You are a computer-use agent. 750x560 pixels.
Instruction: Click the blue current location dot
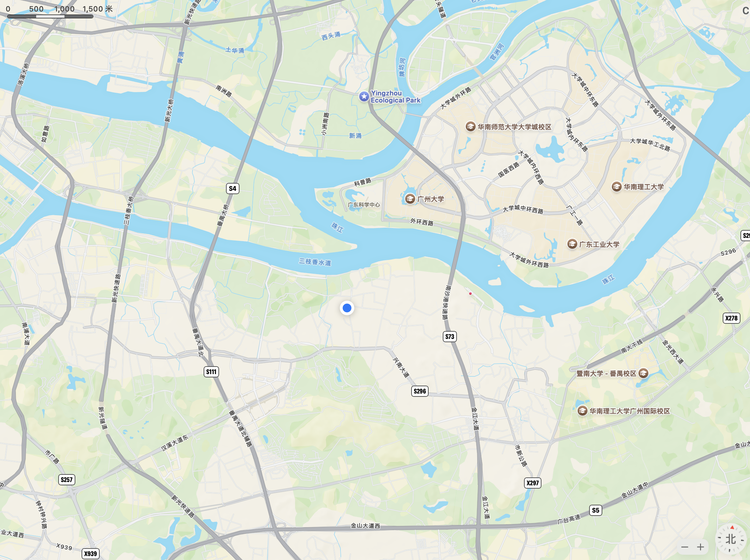[347, 308]
